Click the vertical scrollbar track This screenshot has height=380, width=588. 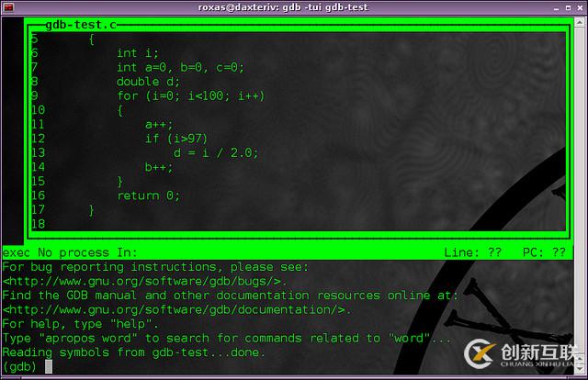(x=580, y=191)
